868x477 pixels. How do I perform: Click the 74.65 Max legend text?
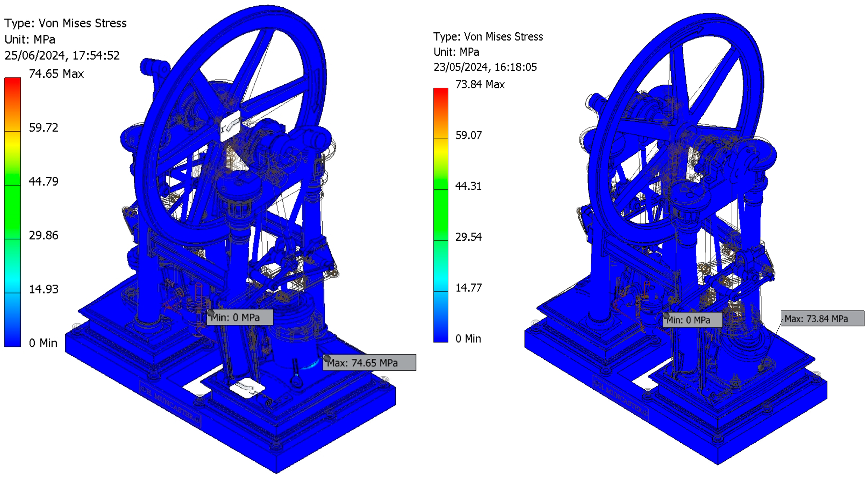[56, 74]
